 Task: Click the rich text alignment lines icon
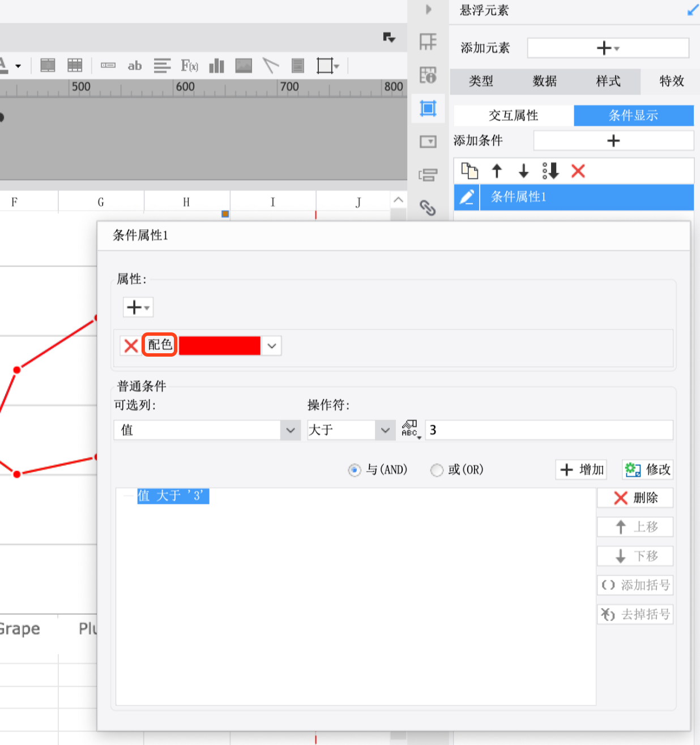(162, 66)
